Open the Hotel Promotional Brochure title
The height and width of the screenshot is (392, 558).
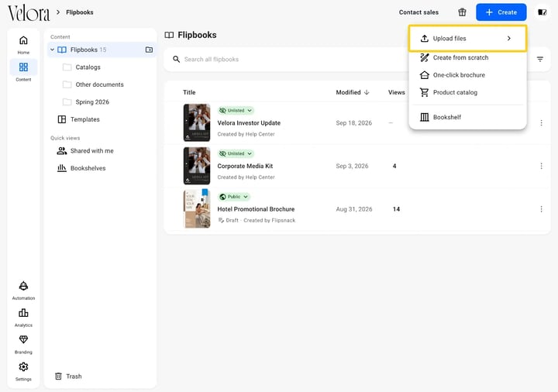[256, 209]
